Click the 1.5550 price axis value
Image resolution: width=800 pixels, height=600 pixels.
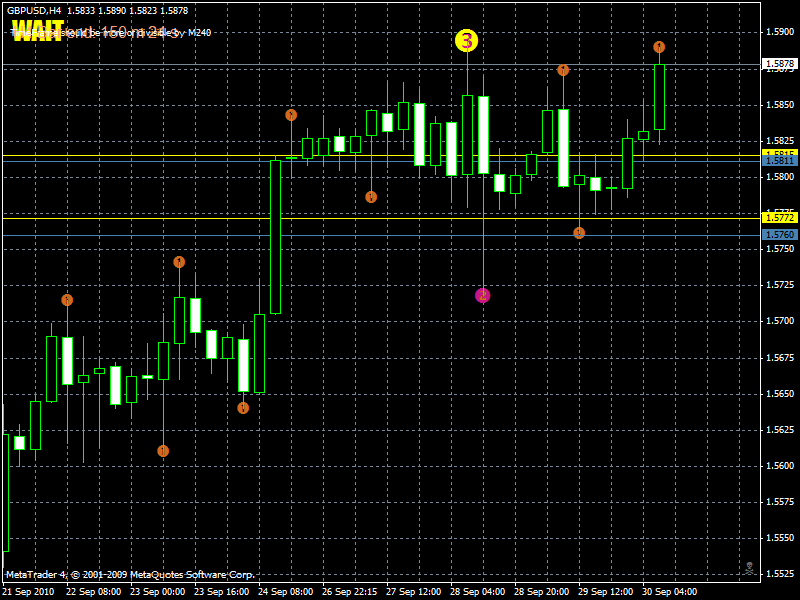[780, 538]
